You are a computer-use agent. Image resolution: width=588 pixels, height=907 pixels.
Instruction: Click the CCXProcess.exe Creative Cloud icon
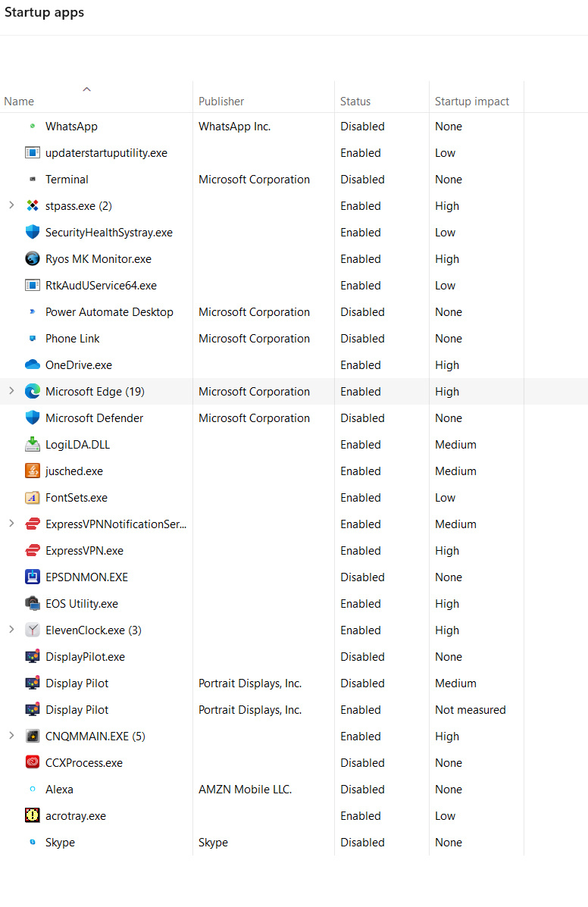tap(33, 762)
